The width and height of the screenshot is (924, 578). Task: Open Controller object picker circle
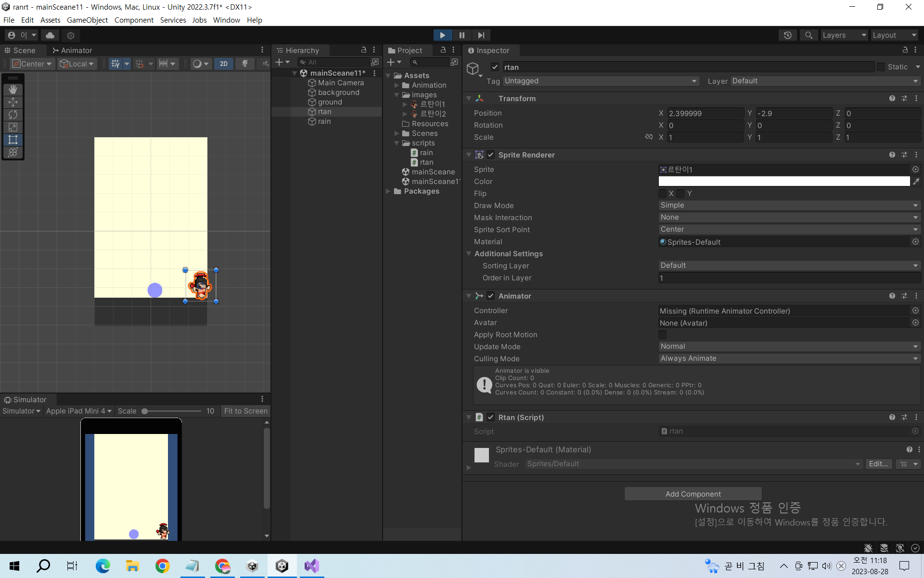[915, 311]
